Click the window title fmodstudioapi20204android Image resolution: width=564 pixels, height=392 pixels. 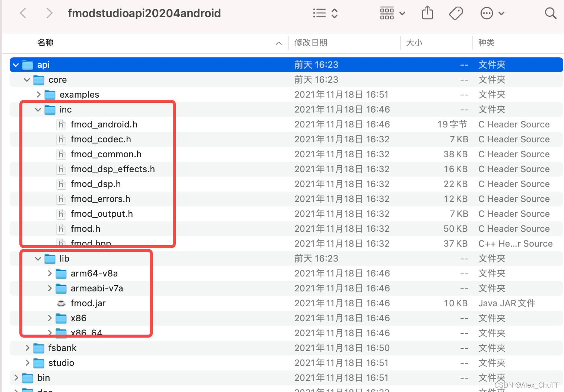(144, 13)
